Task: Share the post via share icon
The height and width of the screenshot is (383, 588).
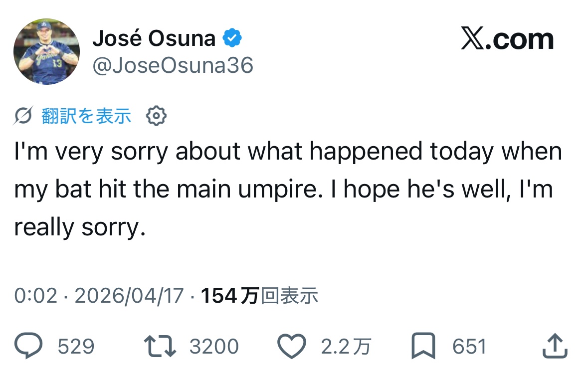Action: click(x=554, y=347)
